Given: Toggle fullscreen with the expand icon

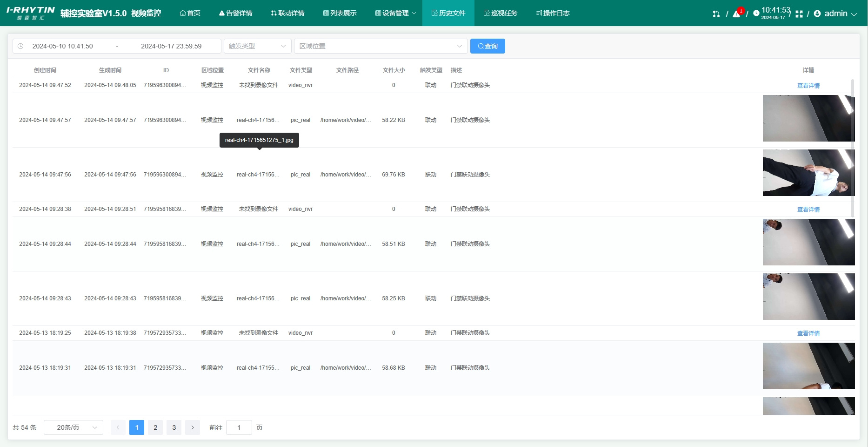Looking at the screenshot, I should tap(799, 14).
